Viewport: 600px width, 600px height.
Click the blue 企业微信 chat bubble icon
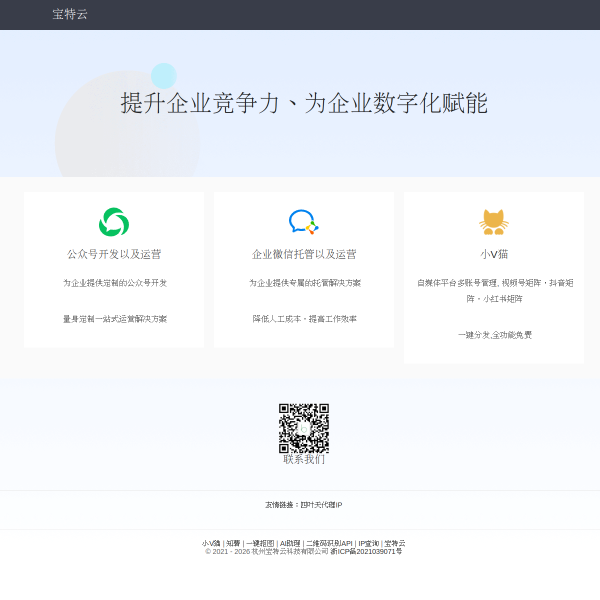tap(304, 222)
